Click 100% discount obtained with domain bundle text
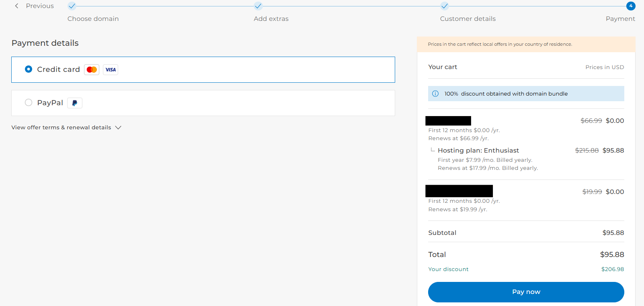Viewport: 644px width, 306px height. (506, 94)
